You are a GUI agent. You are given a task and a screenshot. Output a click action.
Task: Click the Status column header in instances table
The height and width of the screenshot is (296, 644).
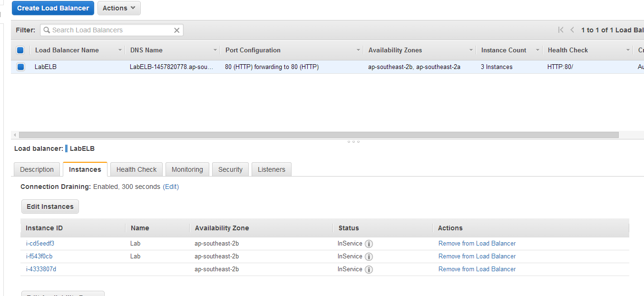tap(349, 228)
